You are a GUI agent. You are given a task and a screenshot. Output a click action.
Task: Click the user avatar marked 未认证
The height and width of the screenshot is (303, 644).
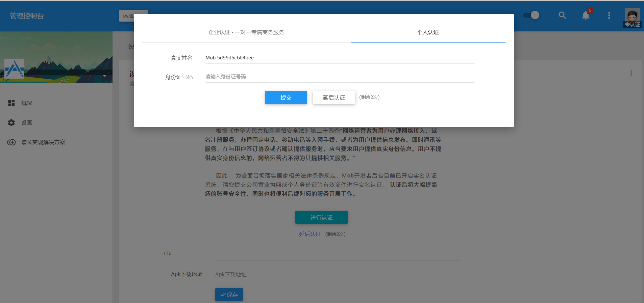tap(632, 18)
